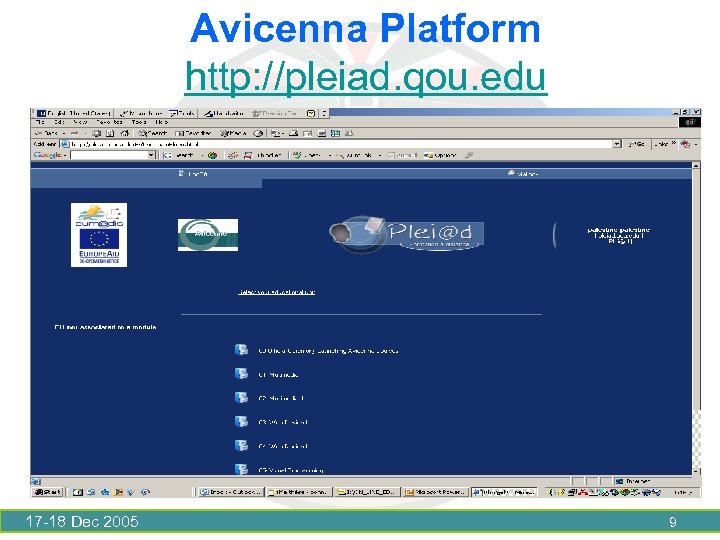Open the http://pleiad.qou.edu link in slide title

coord(366,77)
